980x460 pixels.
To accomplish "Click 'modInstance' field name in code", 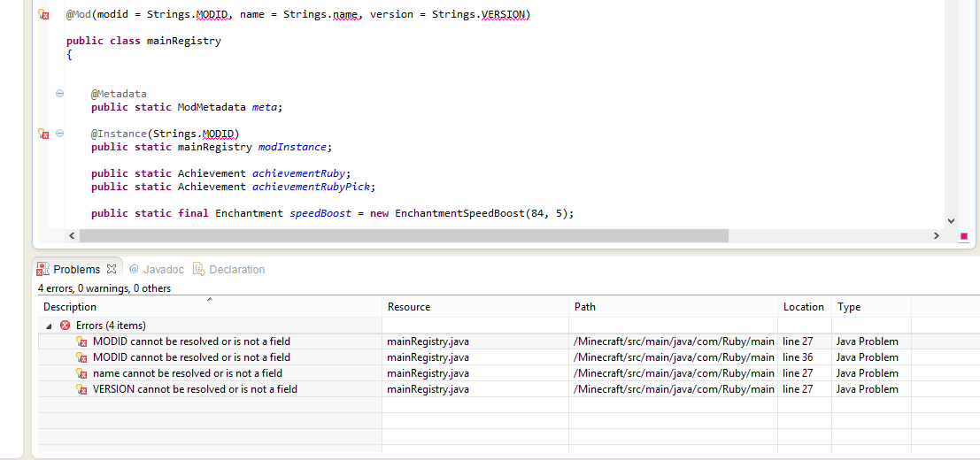I will tap(292, 148).
